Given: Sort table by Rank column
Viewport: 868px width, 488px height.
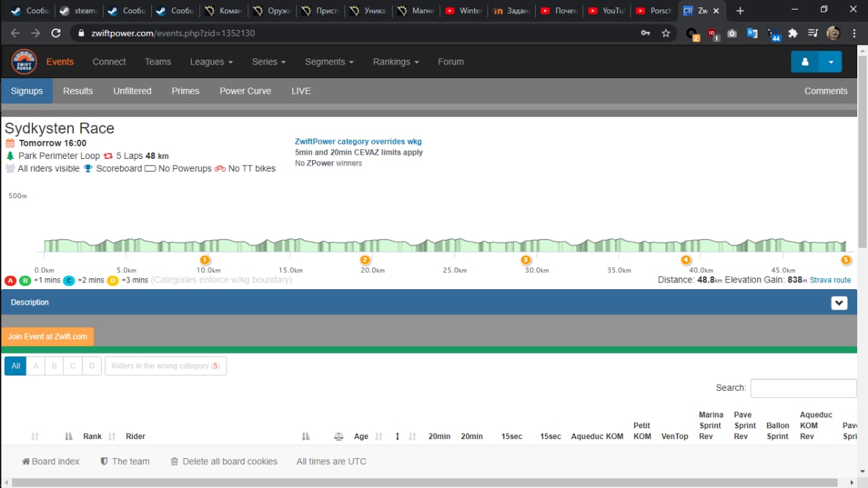Looking at the screenshot, I should [92, 436].
